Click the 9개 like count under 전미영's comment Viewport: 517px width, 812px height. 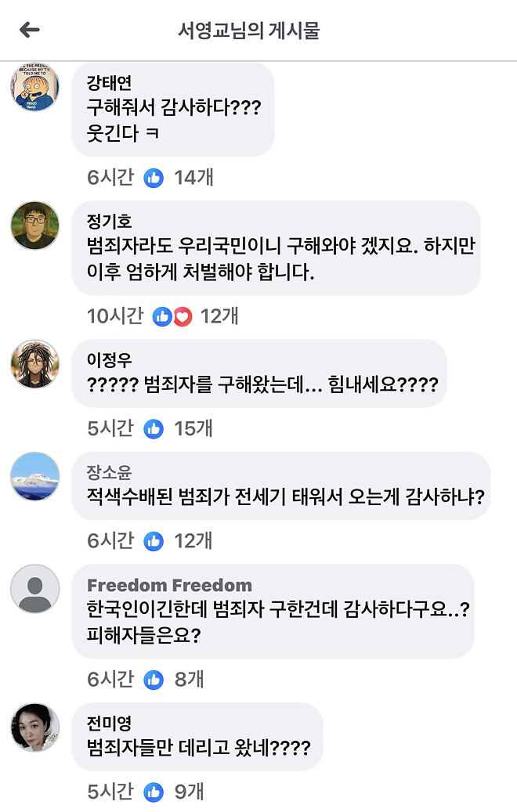(190, 792)
